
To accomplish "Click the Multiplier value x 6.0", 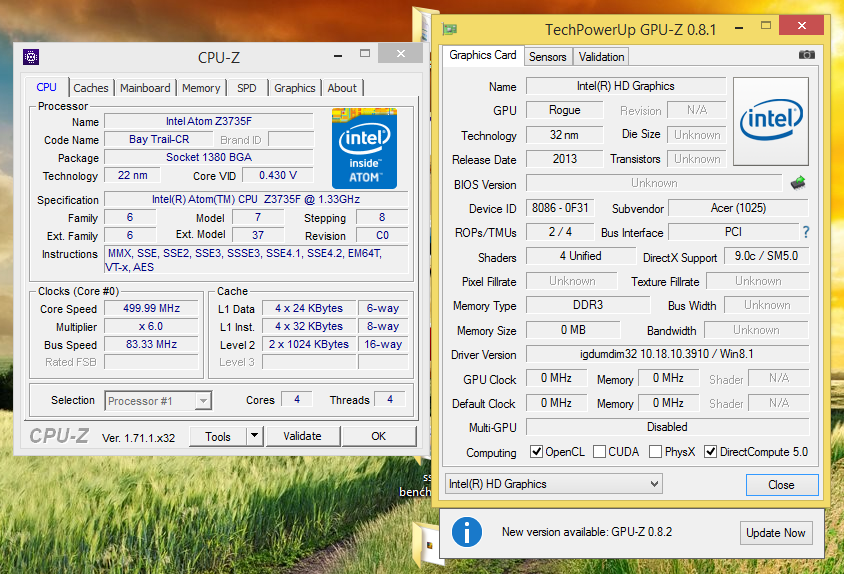I will tap(151, 326).
